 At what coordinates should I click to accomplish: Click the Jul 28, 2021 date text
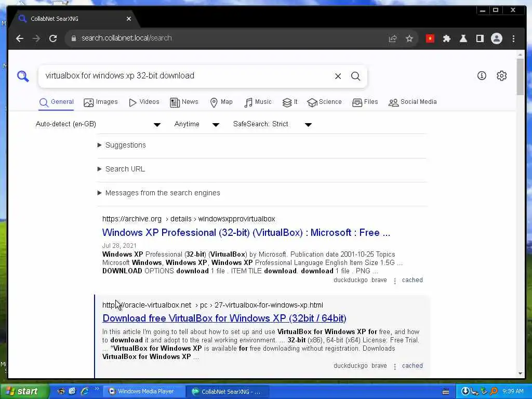119,246
